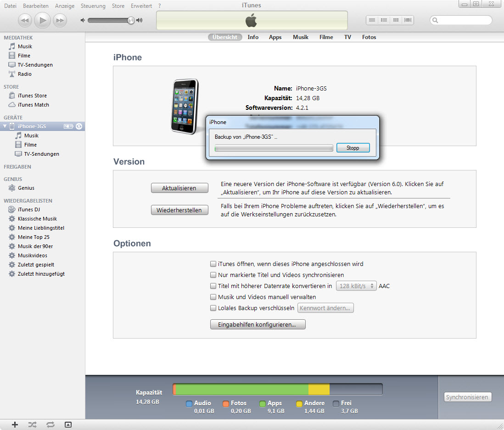The image size is (504, 430).
Task: Enable Nur markierte Titel synchronisieren checkbox
Action: [213, 275]
